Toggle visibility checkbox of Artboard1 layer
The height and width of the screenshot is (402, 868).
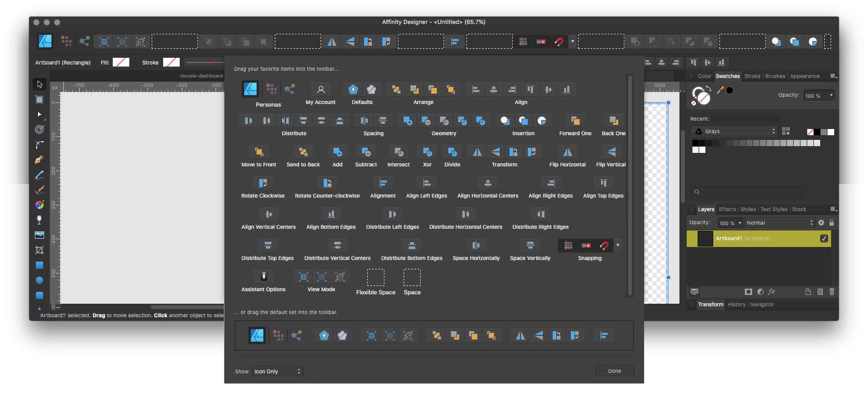tap(824, 239)
